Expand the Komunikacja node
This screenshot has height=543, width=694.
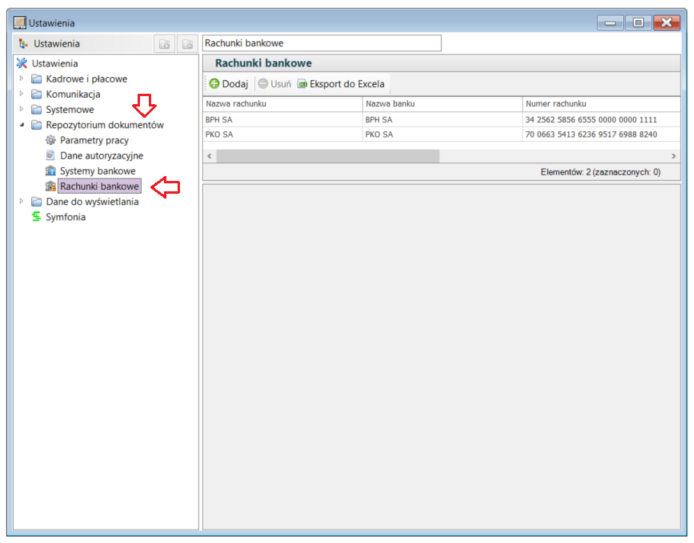[21, 94]
